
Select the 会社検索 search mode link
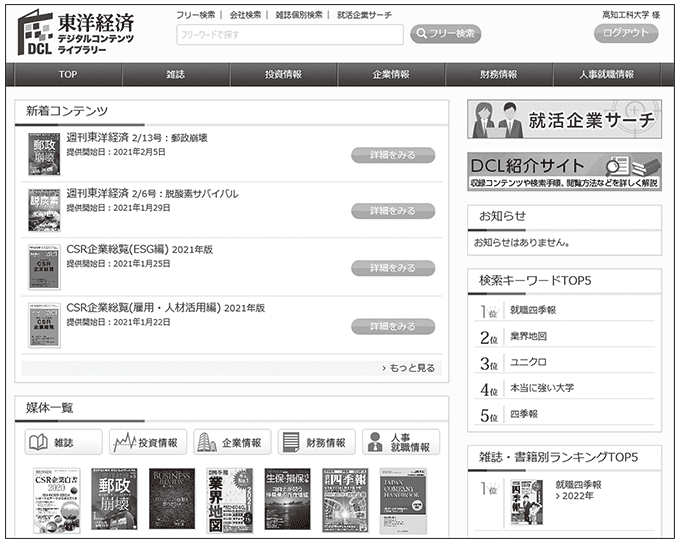(x=245, y=15)
